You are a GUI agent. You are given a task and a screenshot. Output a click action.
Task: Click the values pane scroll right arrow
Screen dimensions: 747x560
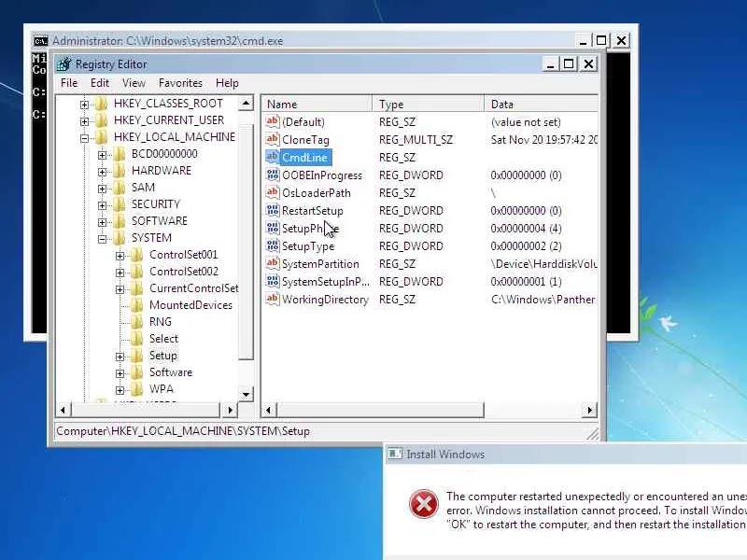pyautogui.click(x=590, y=410)
